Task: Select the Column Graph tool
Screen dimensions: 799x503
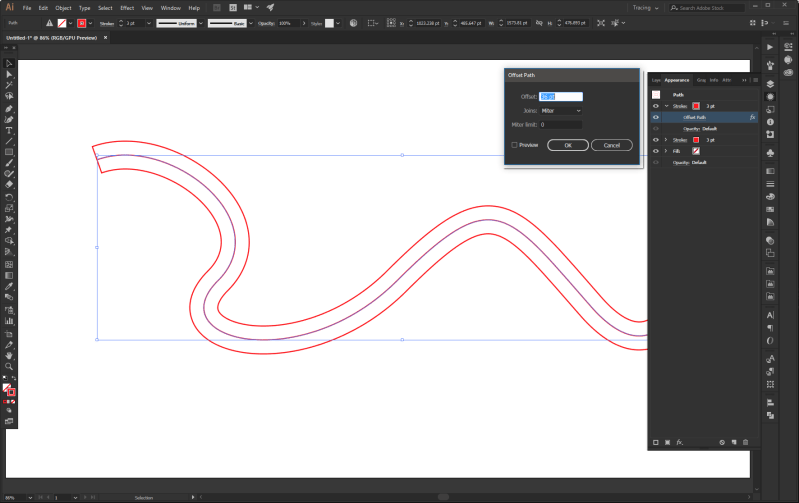Action: click(x=9, y=321)
